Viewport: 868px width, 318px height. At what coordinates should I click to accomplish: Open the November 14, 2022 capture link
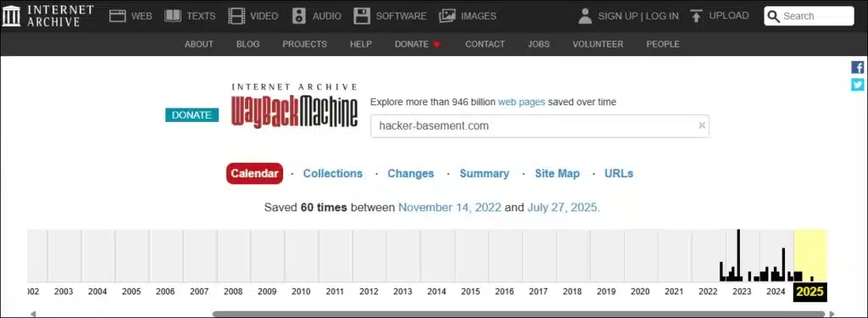click(450, 208)
